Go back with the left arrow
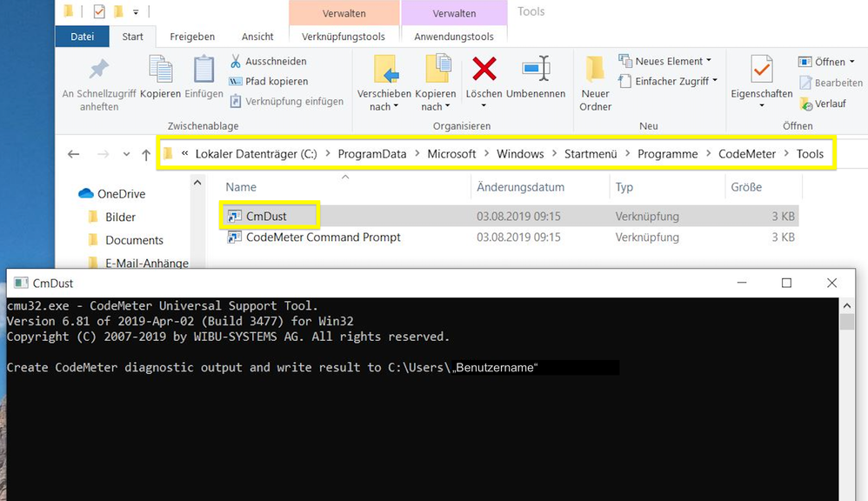Viewport: 868px width, 501px height. point(74,154)
